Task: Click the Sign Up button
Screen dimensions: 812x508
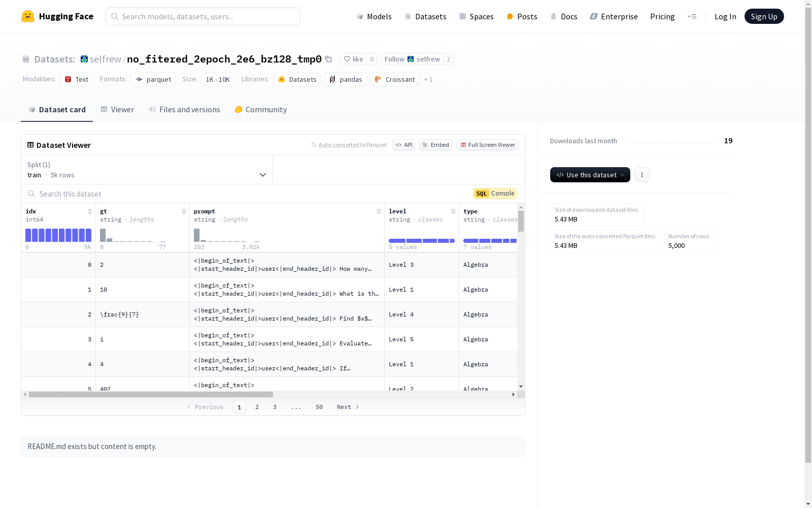Action: (x=764, y=16)
